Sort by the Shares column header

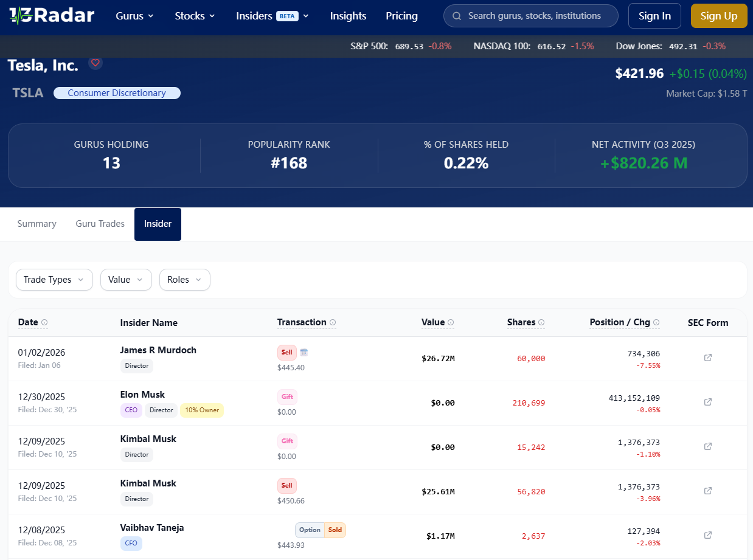pyautogui.click(x=521, y=322)
